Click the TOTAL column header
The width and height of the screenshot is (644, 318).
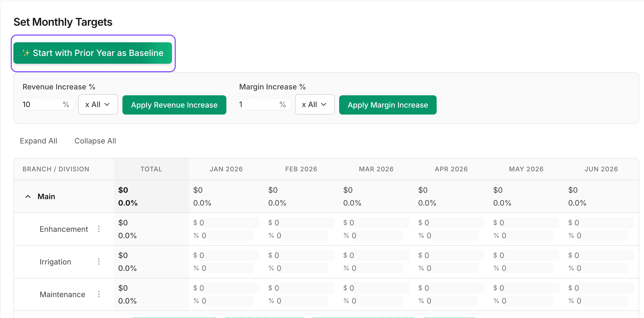[151, 169]
